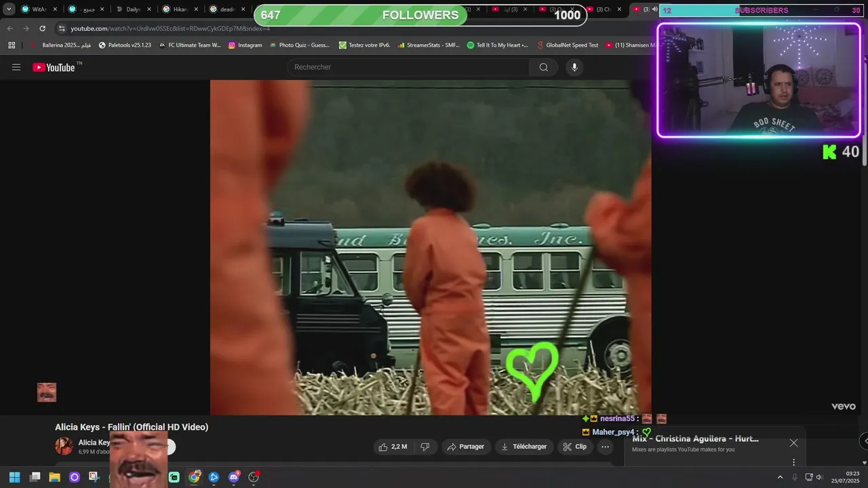This screenshot has width=868, height=488.
Task: Like the video with thumbs-up 2,2 M
Action: point(393,447)
